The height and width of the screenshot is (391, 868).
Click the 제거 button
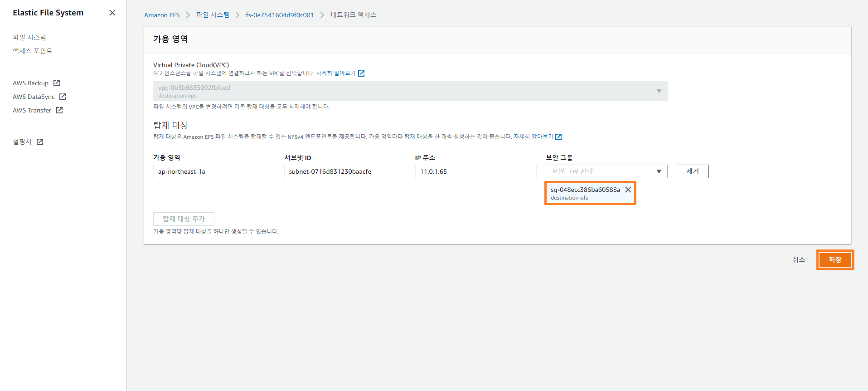pyautogui.click(x=693, y=171)
